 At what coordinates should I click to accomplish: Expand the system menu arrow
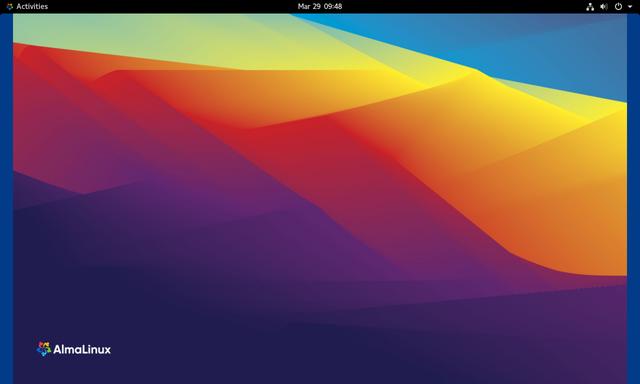tap(630, 7)
